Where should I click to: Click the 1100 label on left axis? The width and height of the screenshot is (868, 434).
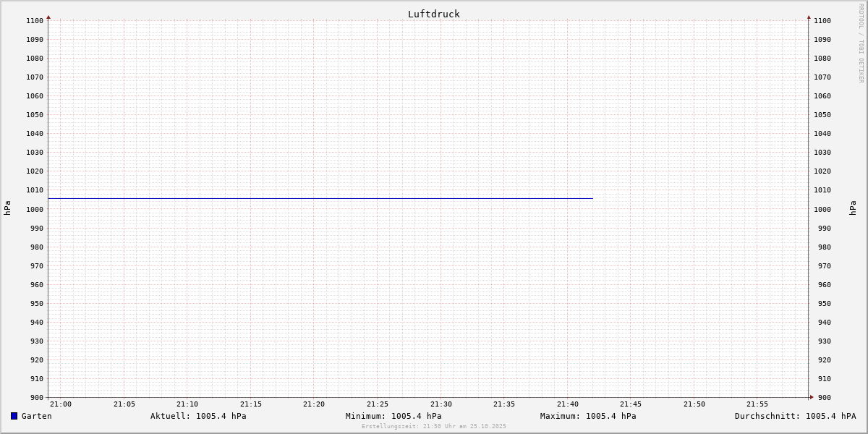(x=36, y=21)
